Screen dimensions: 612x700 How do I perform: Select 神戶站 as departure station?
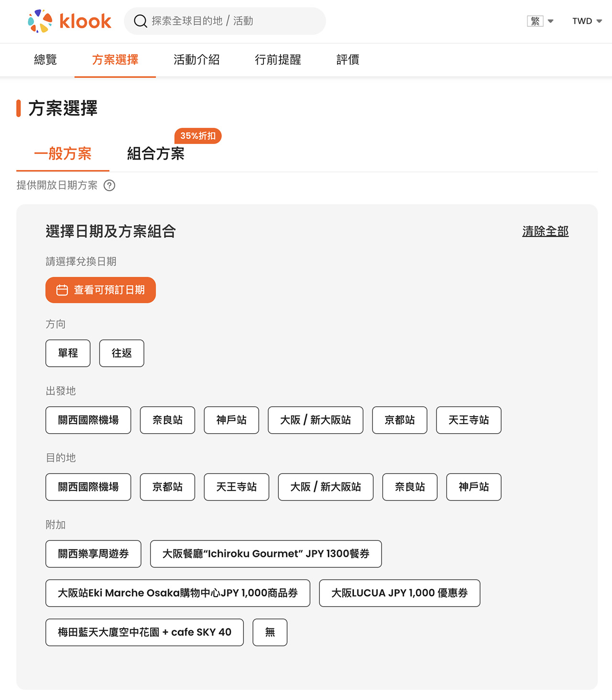click(231, 420)
